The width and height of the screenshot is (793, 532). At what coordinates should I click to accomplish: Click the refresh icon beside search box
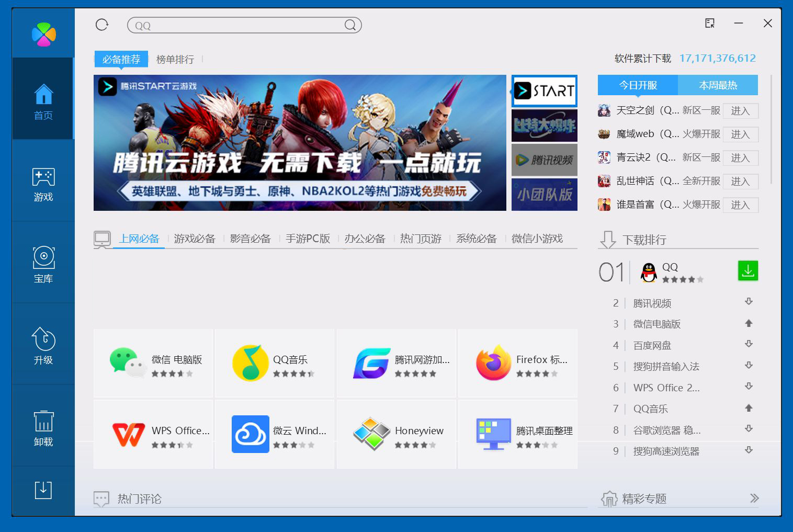pyautogui.click(x=102, y=25)
